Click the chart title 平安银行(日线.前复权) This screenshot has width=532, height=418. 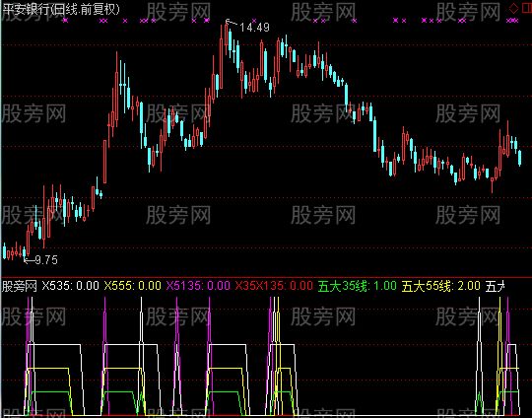(x=61, y=9)
